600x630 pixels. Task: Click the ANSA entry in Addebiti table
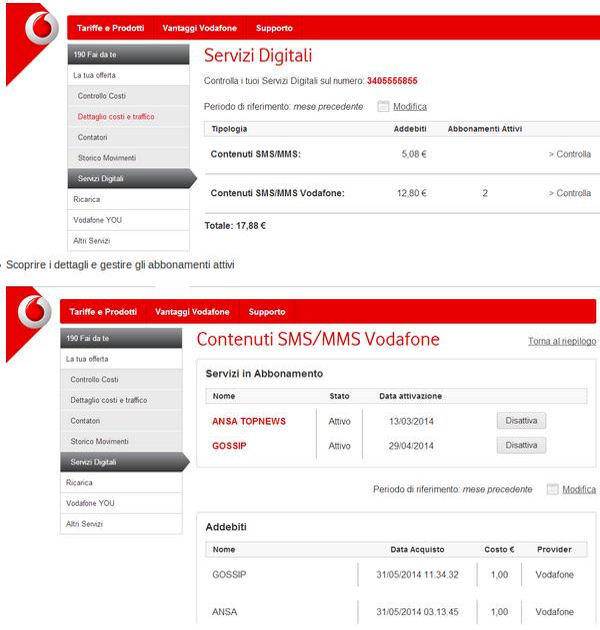[x=225, y=612]
